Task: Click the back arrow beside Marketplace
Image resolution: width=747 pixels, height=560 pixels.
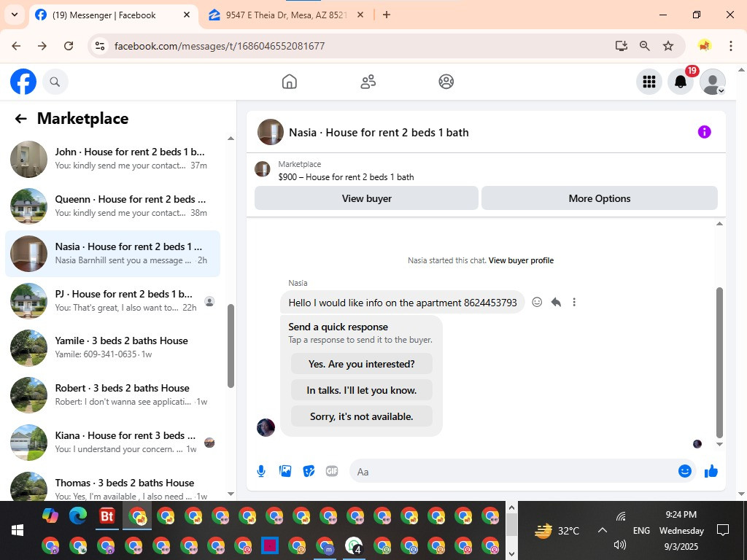Action: pyautogui.click(x=20, y=119)
